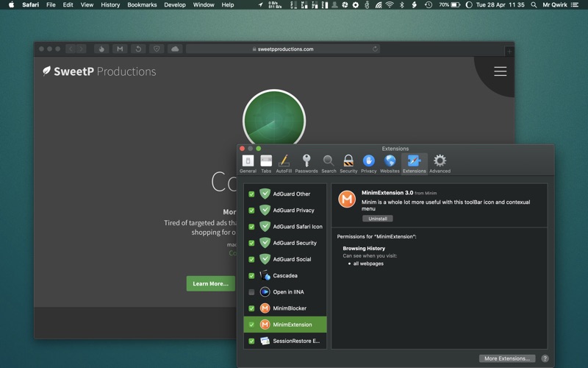Switch to the General preferences tab
The height and width of the screenshot is (368, 588).
[248, 163]
